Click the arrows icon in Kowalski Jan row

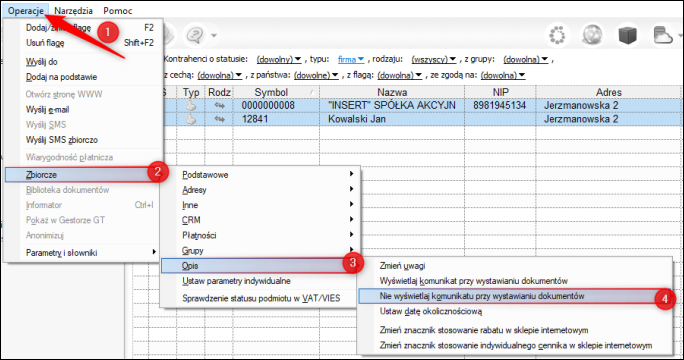219,119
